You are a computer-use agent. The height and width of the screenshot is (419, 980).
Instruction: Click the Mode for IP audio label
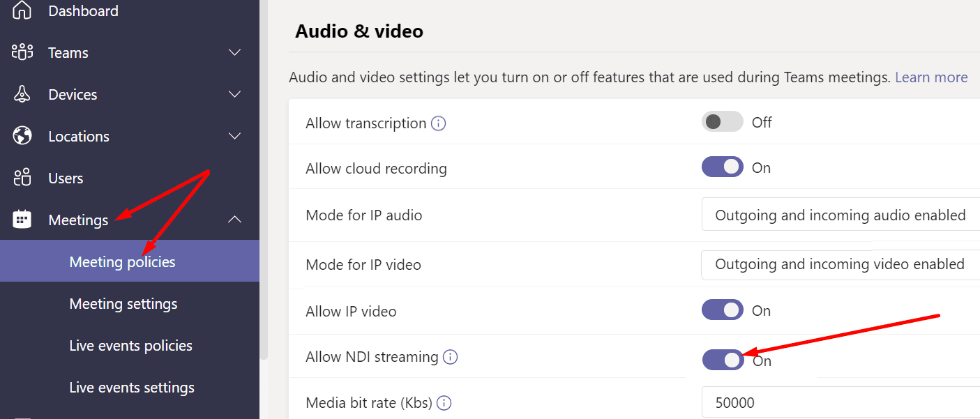pos(363,215)
